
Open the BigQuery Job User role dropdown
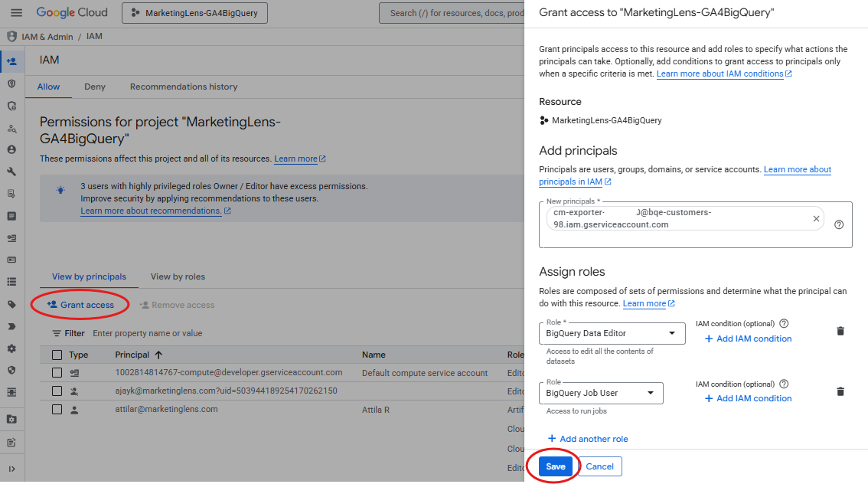coord(601,393)
